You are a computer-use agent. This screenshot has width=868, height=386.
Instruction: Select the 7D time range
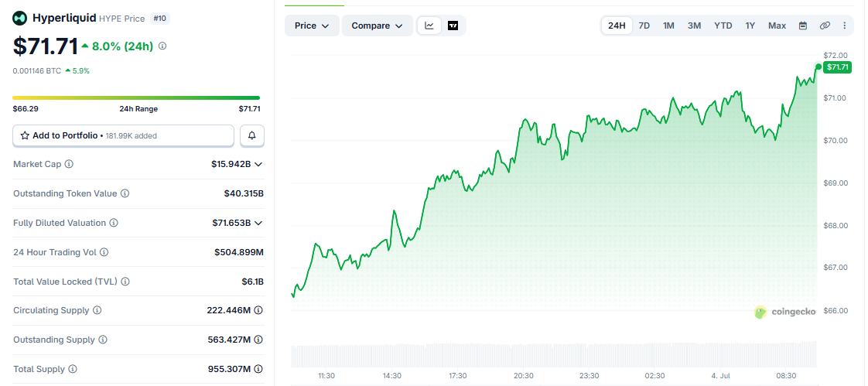click(x=644, y=26)
